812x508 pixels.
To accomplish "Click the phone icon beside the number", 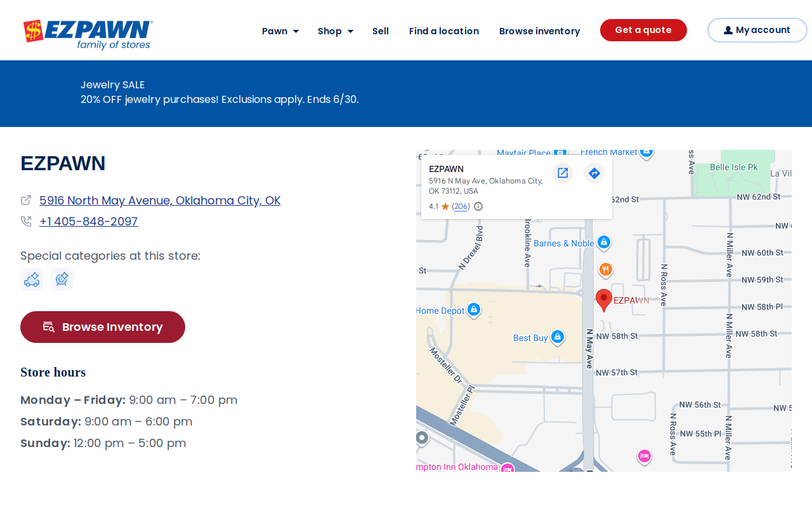I will [x=26, y=221].
